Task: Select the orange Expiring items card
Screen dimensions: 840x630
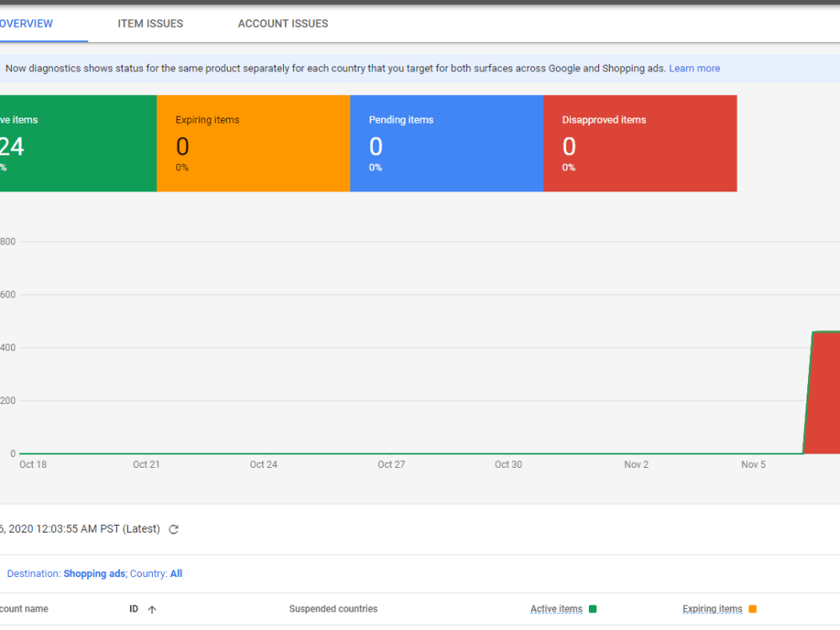Action: (x=254, y=144)
